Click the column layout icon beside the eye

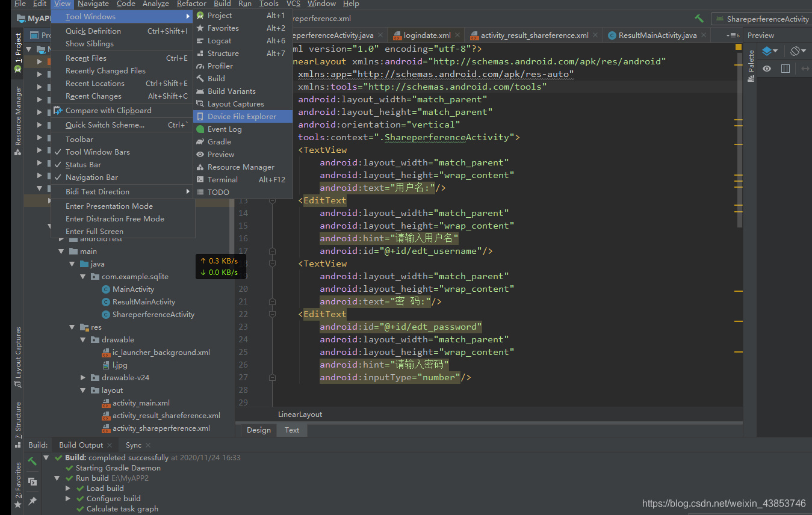(x=785, y=69)
